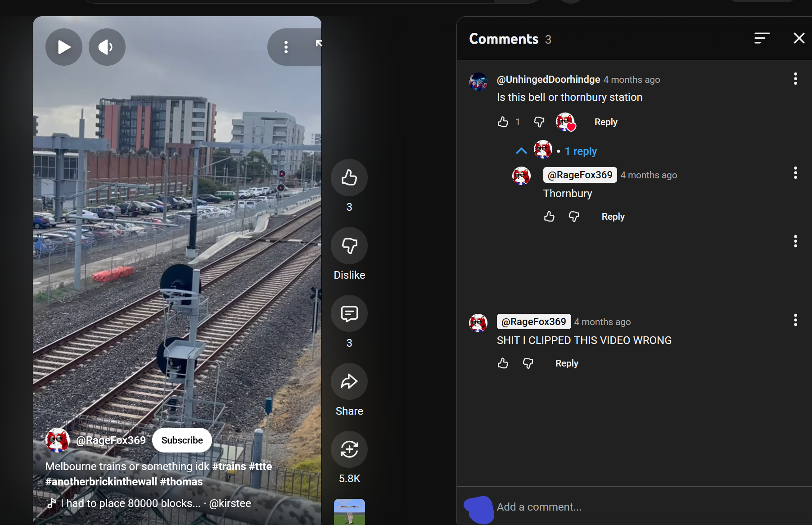812x525 pixels.
Task: Open the video three-dot options menu
Action: coord(286,47)
